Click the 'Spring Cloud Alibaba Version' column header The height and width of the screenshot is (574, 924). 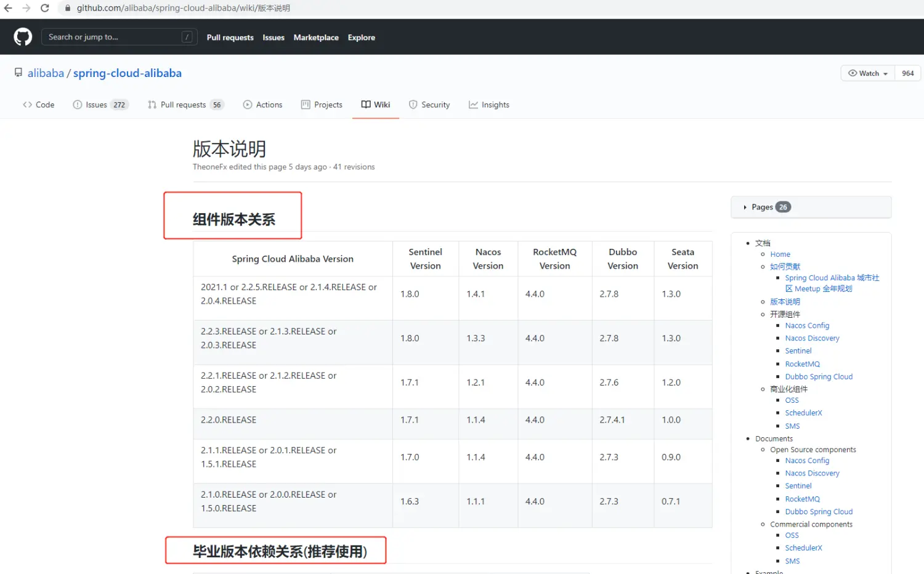293,259
